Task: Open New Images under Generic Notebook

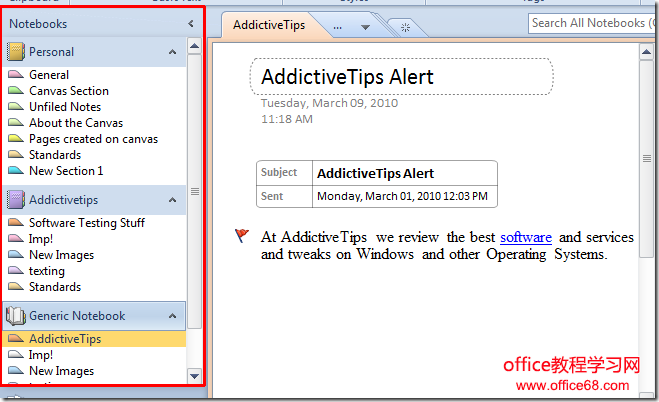Action: [61, 370]
